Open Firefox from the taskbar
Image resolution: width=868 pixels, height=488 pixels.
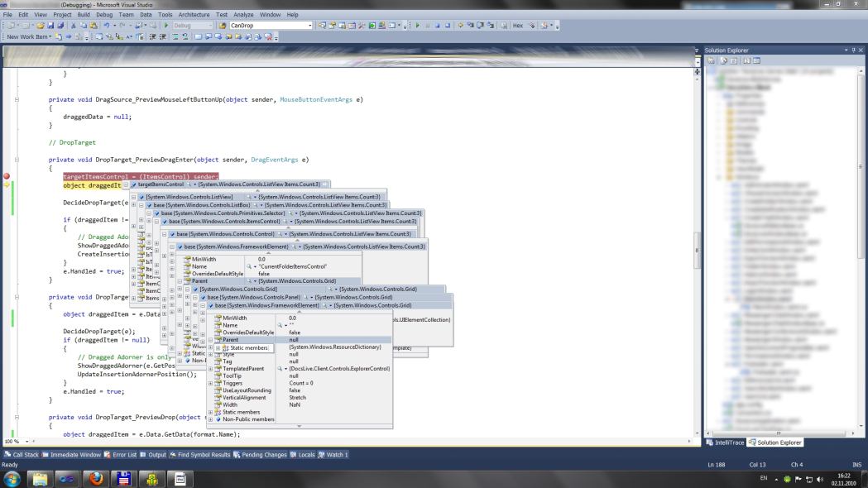tap(94, 478)
